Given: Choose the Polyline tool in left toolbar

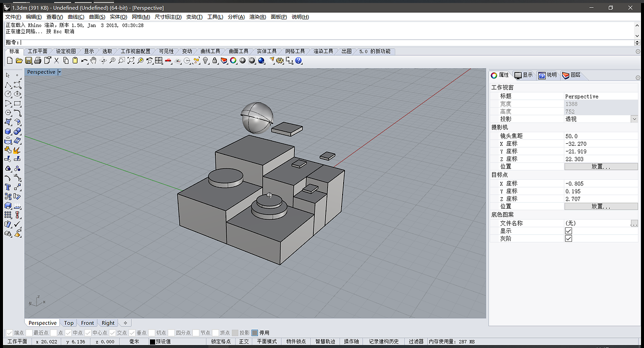Looking at the screenshot, I should pos(8,84).
